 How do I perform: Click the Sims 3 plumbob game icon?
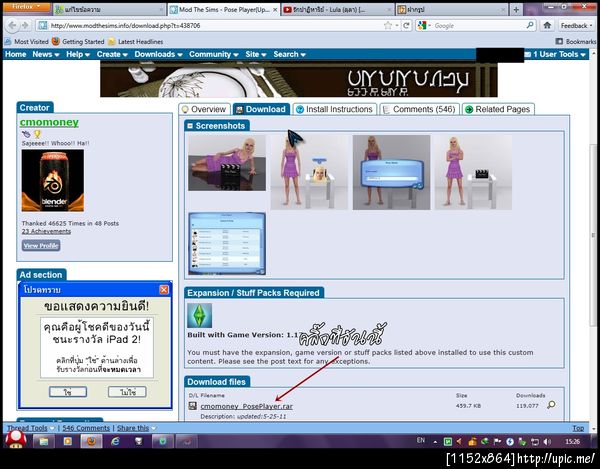(199, 315)
